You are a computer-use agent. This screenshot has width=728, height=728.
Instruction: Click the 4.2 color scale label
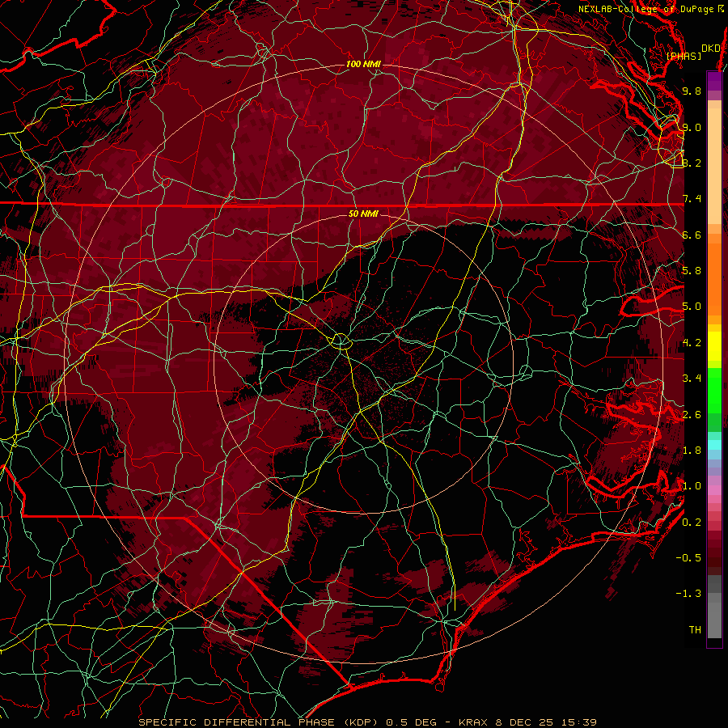[x=692, y=343]
